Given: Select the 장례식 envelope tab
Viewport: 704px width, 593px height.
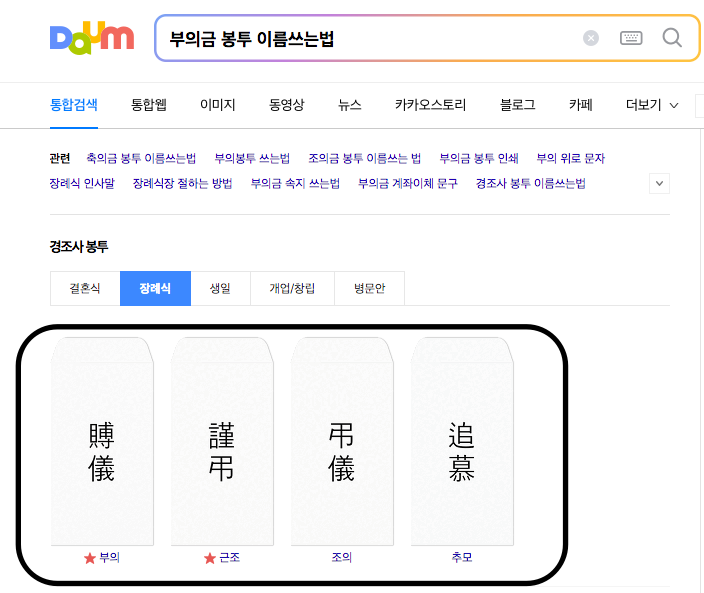Looking at the screenshot, I should point(155,288).
